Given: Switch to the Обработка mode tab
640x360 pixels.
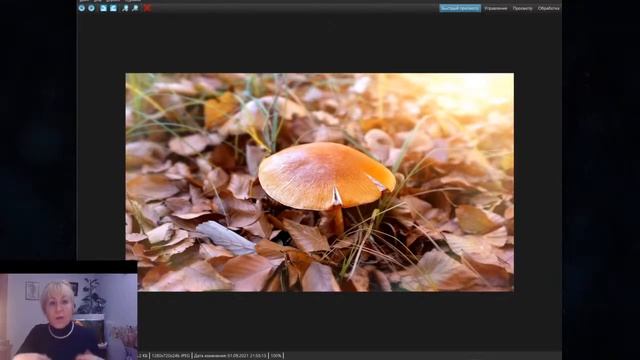Looking at the screenshot, I should tap(548, 8).
